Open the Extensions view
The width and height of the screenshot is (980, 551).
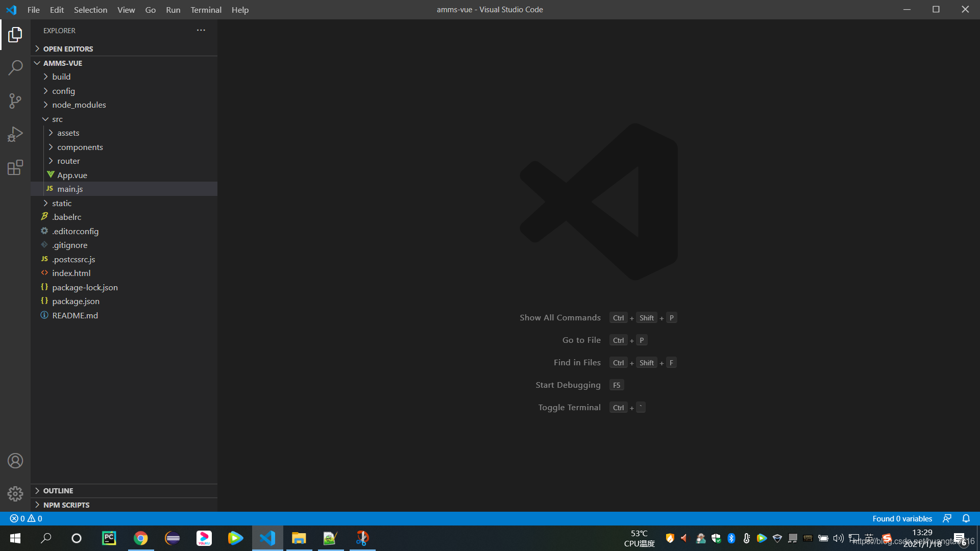[x=15, y=167]
